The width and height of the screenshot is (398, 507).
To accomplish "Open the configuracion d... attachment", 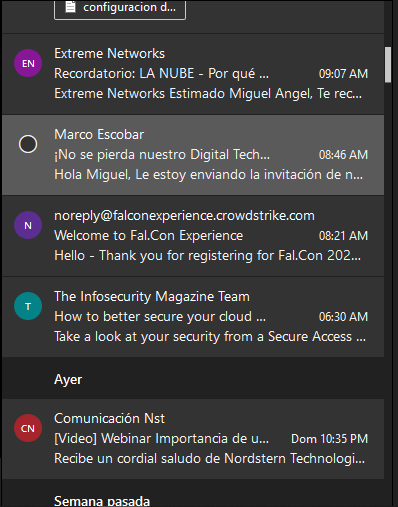I will (120, 8).
